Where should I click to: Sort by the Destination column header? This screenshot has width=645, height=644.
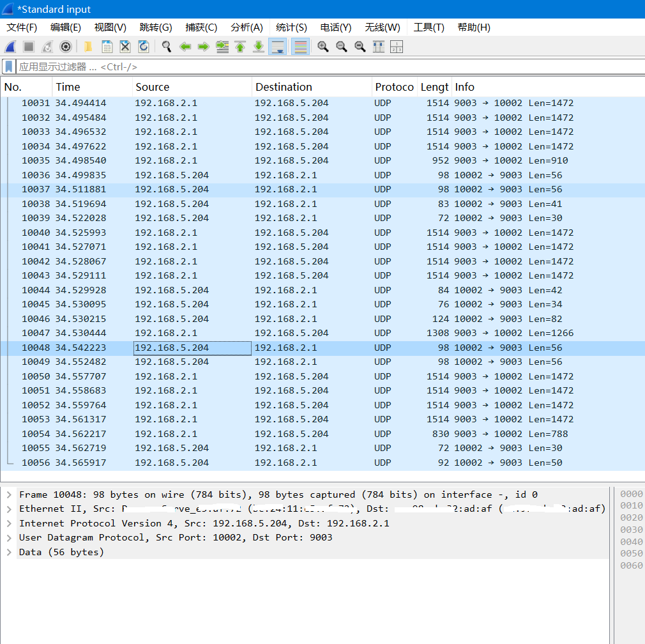312,87
